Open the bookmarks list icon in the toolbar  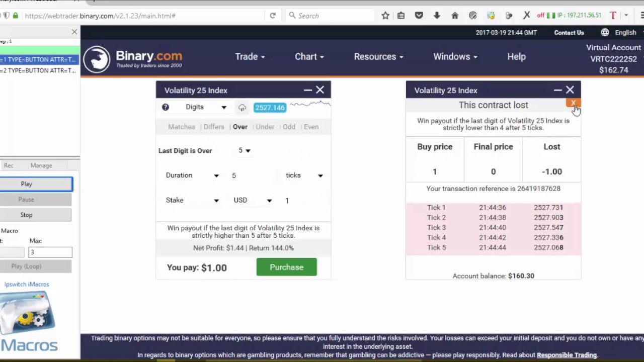401,16
